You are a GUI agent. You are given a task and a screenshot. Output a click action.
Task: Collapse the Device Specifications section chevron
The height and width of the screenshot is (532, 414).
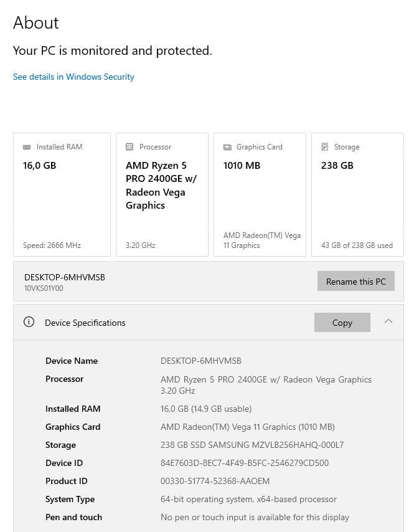coord(388,321)
